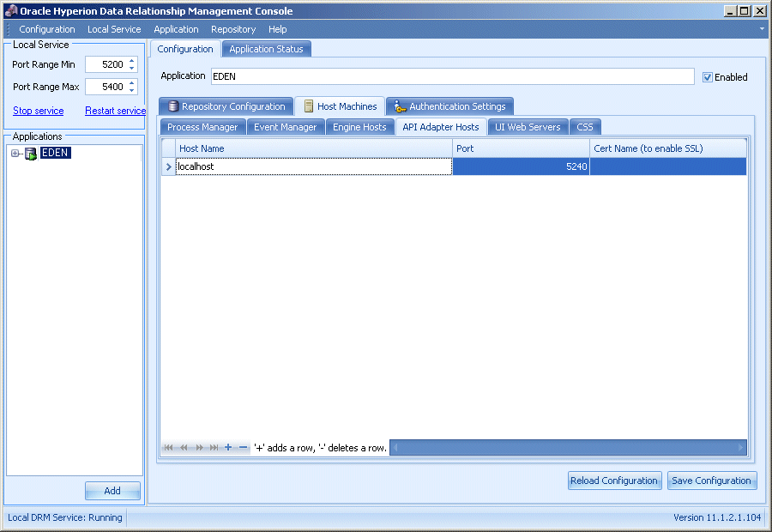This screenshot has width=772, height=532.
Task: Switch to the Engine Hosts tab
Action: click(359, 127)
